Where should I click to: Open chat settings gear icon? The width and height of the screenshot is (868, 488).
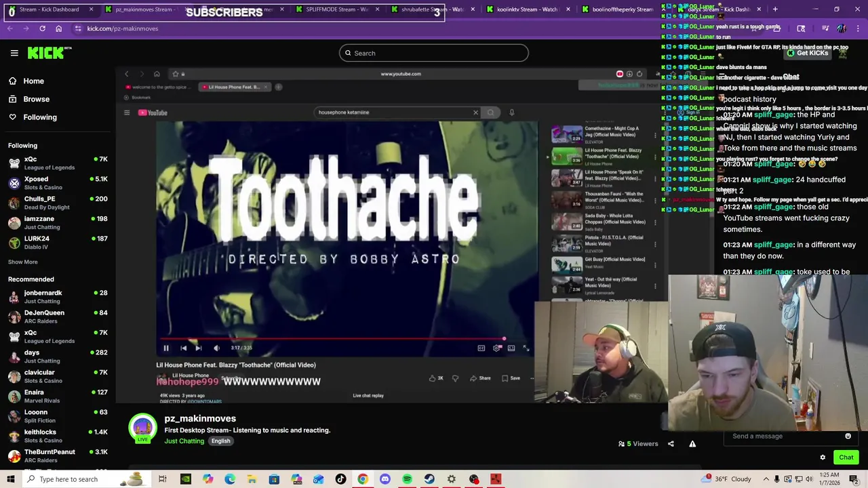823,457
